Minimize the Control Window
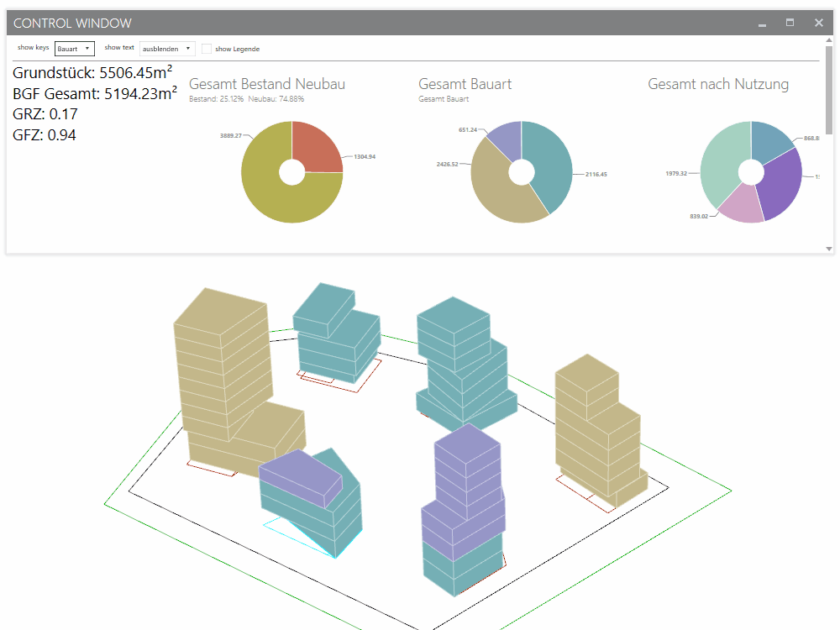The height and width of the screenshot is (630, 840). pos(762,24)
